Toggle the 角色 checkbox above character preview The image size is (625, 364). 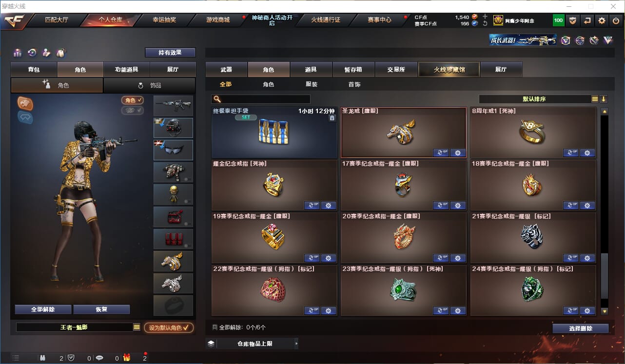click(133, 100)
